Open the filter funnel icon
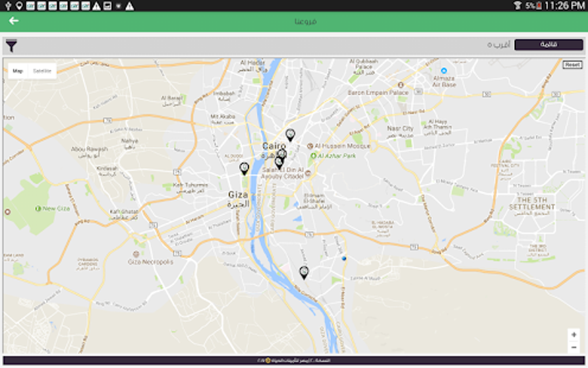The height and width of the screenshot is (368, 588). [x=12, y=46]
